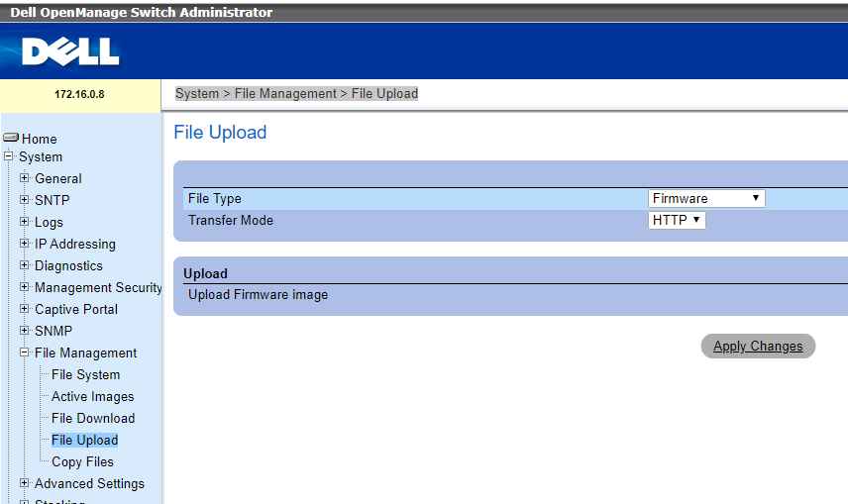Collapse the System tree node

tap(8, 156)
